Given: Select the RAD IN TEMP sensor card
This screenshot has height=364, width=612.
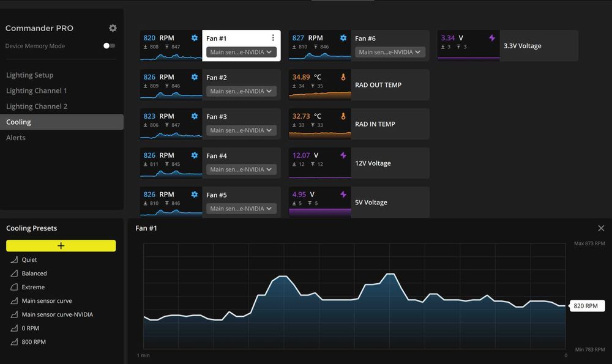Looking at the screenshot, I should click(x=359, y=124).
